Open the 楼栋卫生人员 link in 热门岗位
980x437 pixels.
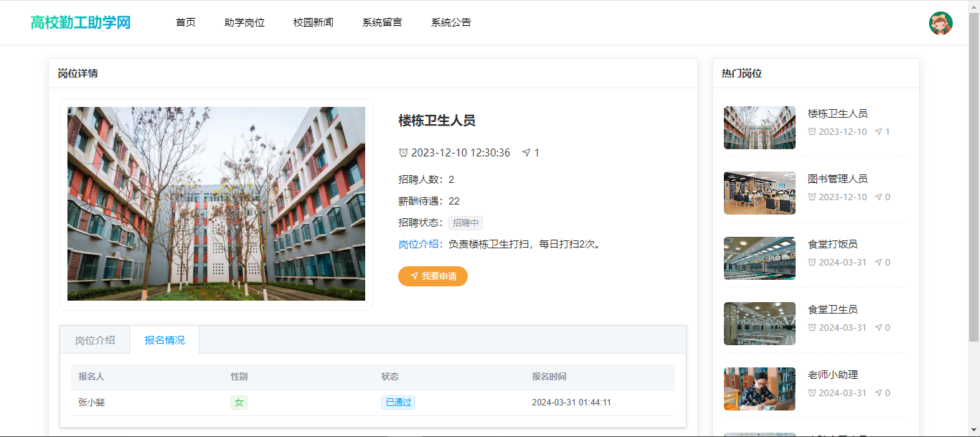coord(837,113)
